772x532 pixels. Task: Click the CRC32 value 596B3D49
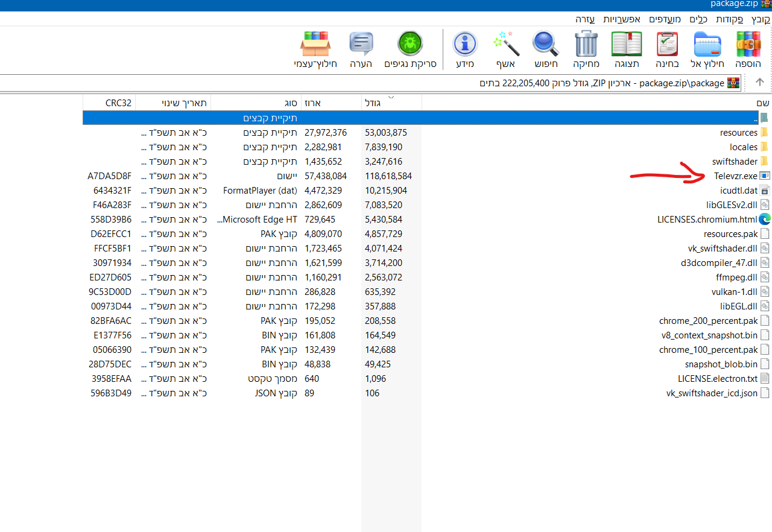(x=111, y=393)
